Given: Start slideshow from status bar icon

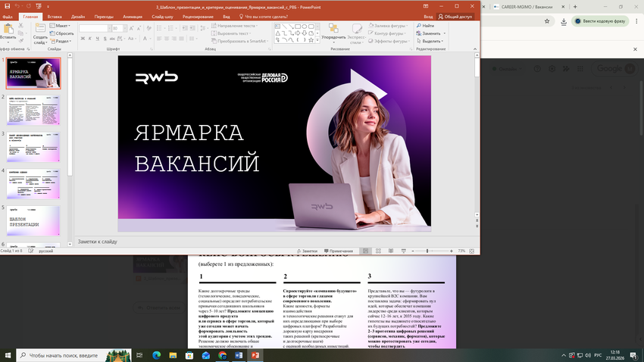Looking at the screenshot, I should (403, 251).
